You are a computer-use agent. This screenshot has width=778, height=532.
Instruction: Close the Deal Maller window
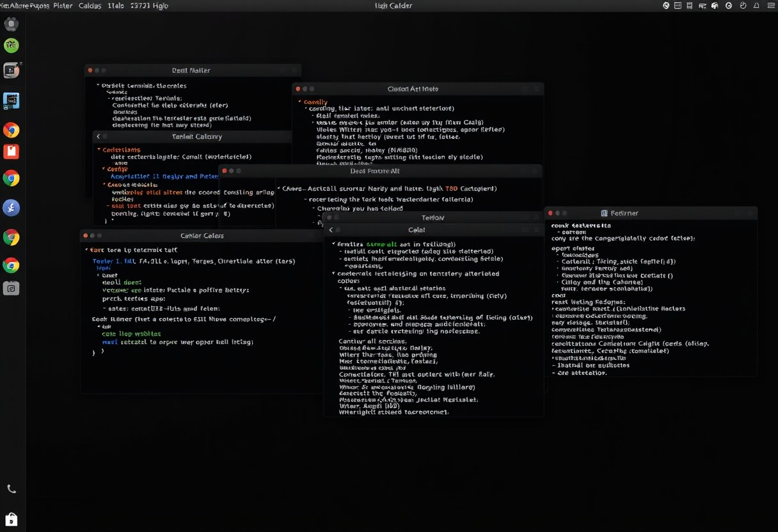(90, 70)
